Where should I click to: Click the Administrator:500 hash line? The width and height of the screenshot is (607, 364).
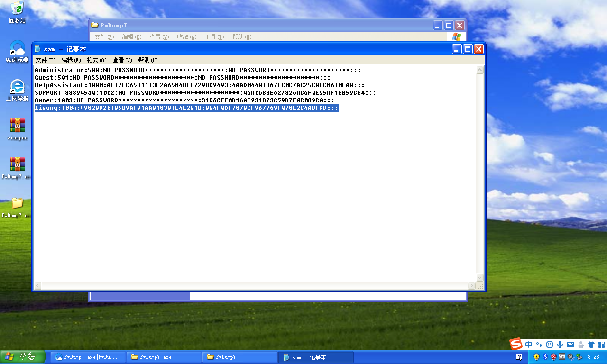(x=198, y=70)
